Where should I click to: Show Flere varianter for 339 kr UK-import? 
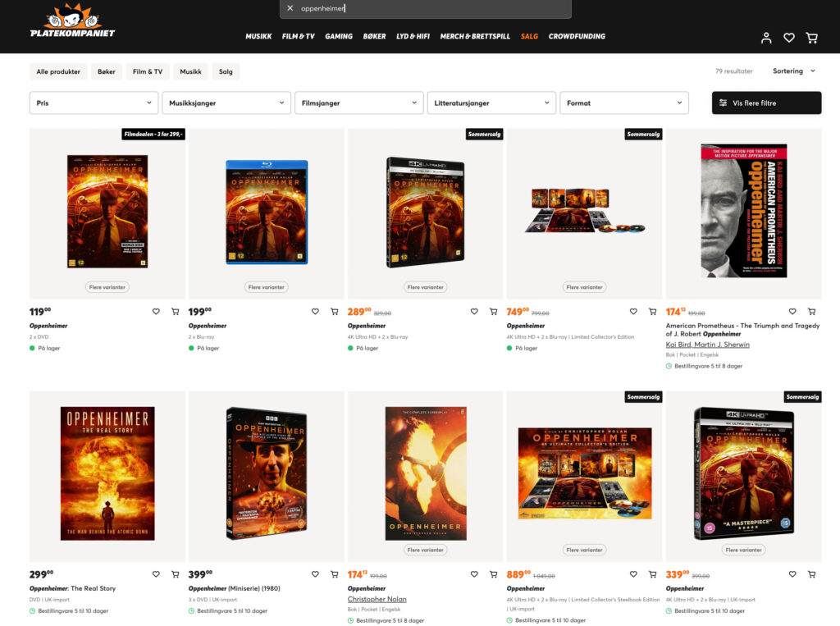[x=743, y=550]
